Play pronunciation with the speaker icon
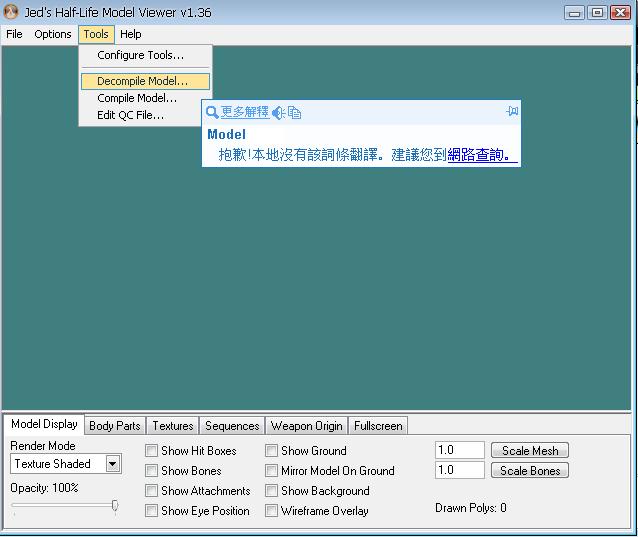 (x=278, y=113)
